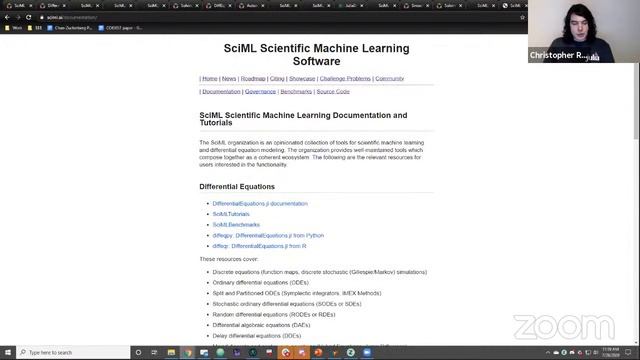The height and width of the screenshot is (360, 640).
Task: Click the 'Type here to search' box
Action: [73, 352]
